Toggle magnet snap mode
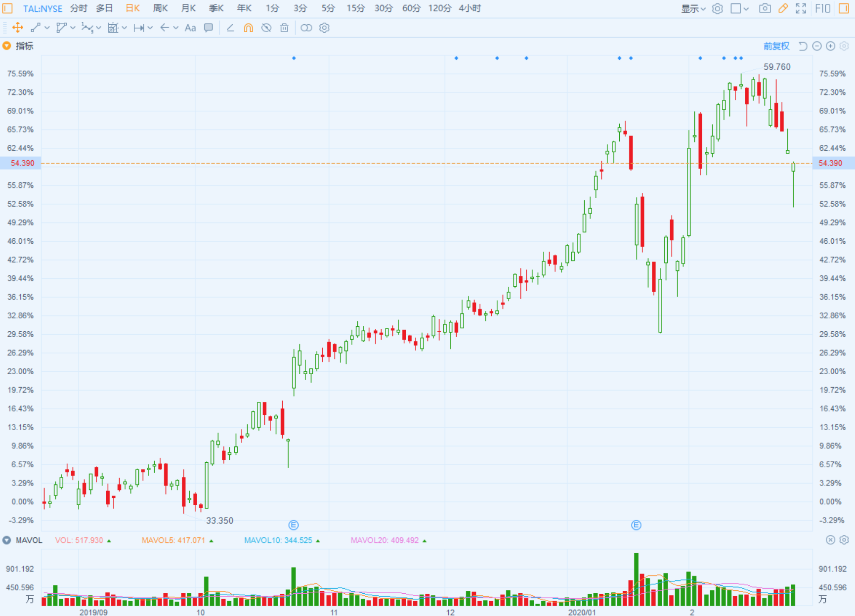This screenshot has height=616, width=855. 248,28
